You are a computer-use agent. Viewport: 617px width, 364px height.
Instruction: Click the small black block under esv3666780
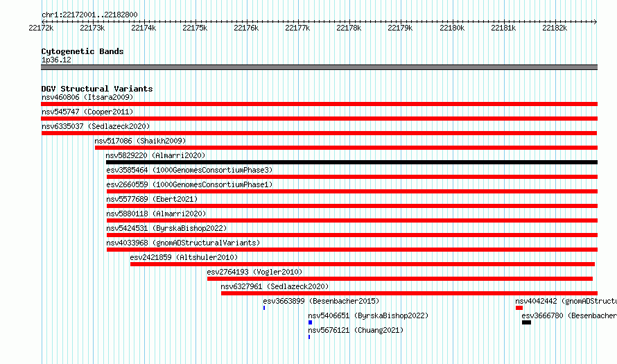526,322
